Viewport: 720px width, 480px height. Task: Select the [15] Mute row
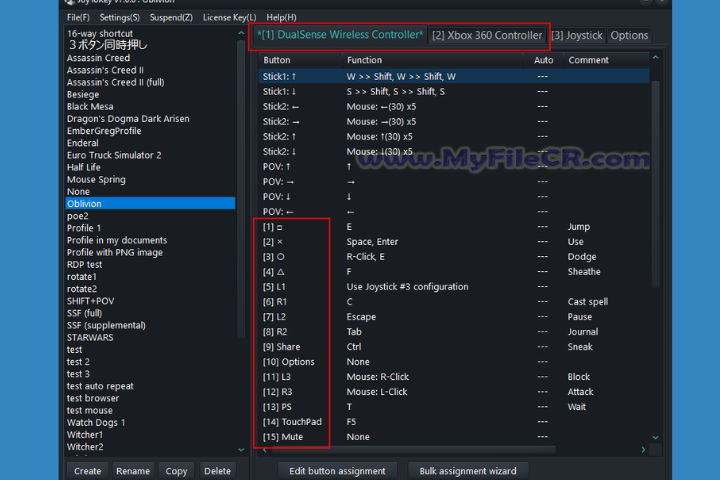tap(454, 437)
